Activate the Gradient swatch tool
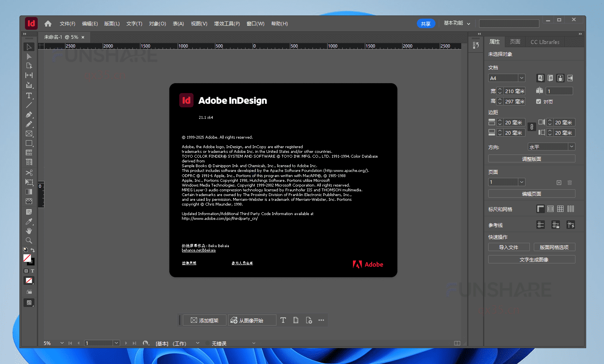The width and height of the screenshot is (604, 364). pos(29,191)
